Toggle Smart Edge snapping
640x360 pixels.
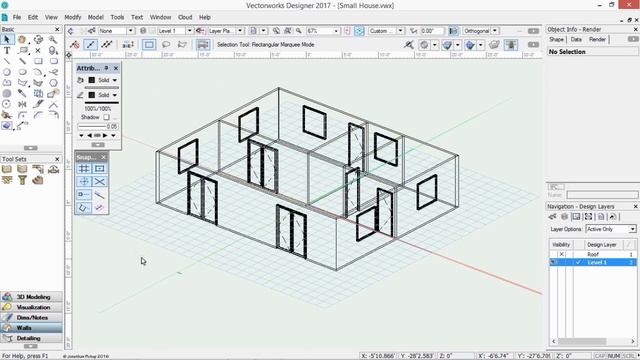pyautogui.click(x=84, y=208)
